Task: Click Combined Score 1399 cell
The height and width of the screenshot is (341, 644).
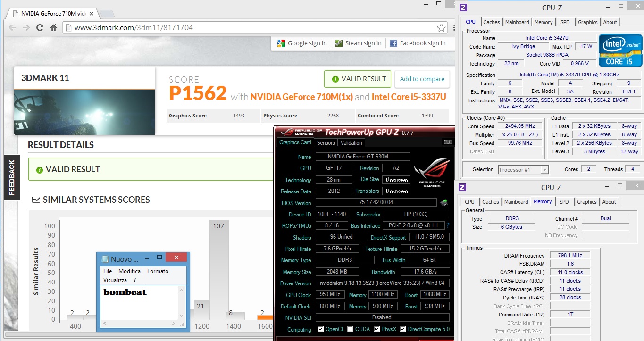Action: [402, 116]
